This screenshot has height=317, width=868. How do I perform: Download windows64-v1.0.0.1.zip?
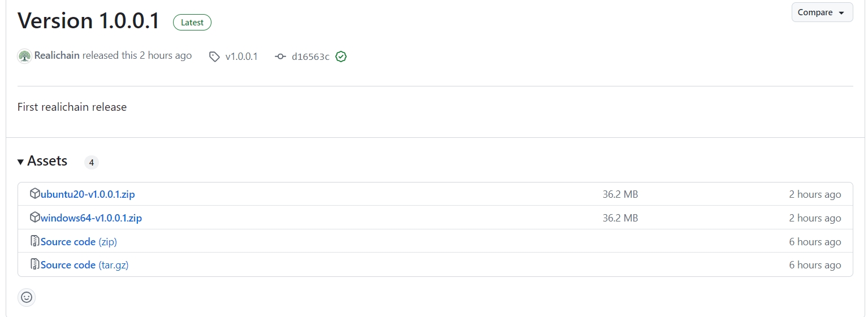pyautogui.click(x=91, y=218)
